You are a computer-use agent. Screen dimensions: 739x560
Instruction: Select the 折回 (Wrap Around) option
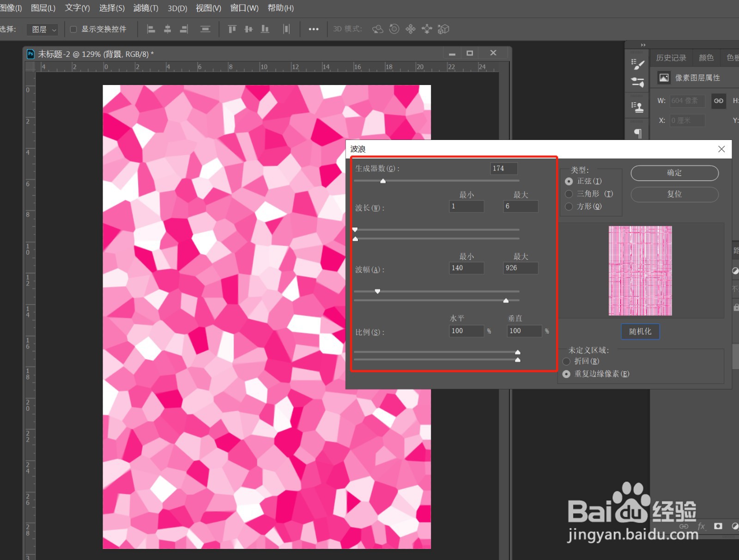pyautogui.click(x=566, y=361)
